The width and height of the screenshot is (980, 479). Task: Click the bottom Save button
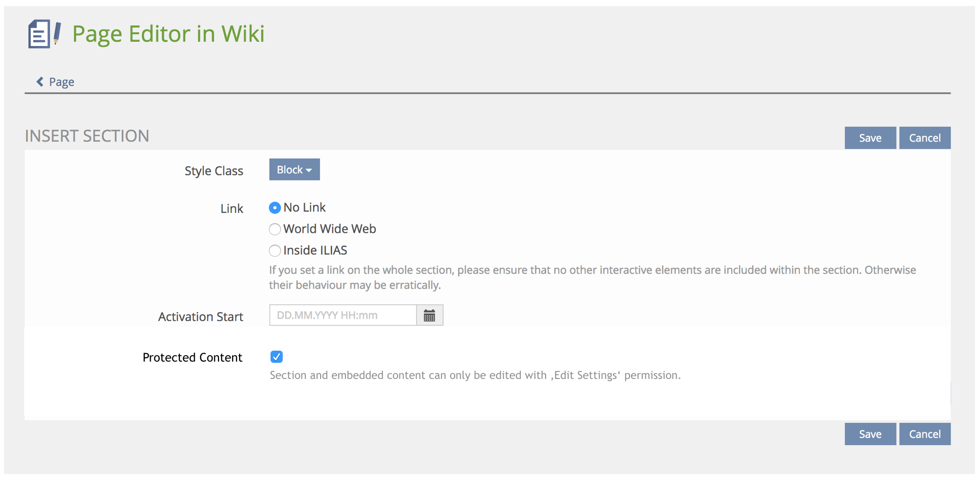(870, 434)
